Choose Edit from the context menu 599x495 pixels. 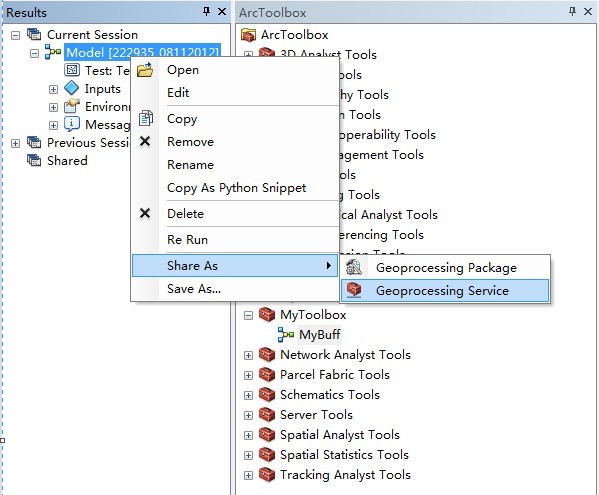(x=235, y=92)
